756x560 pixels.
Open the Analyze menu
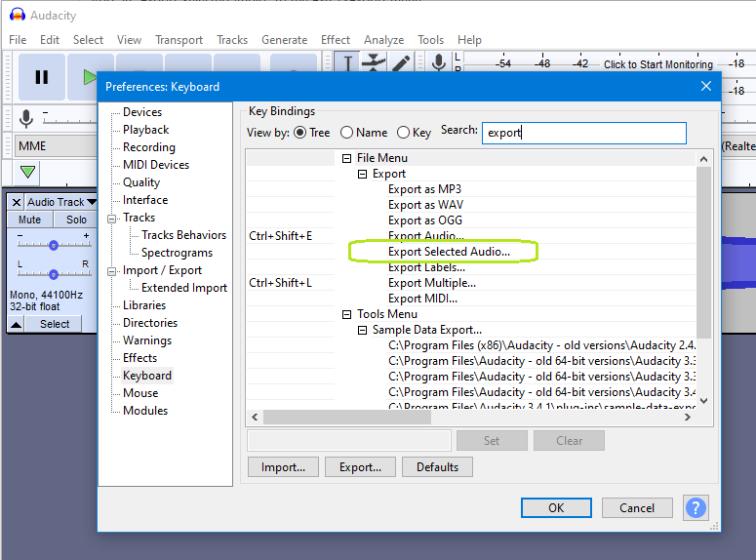383,40
